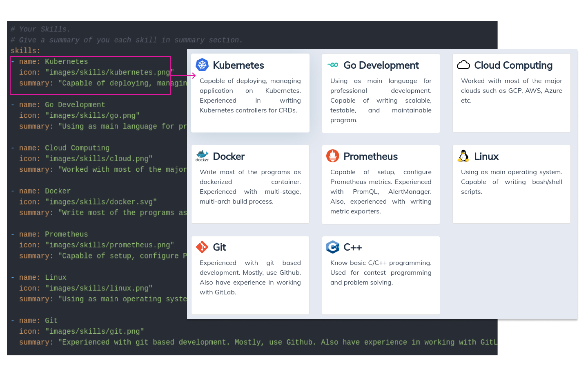
Task: Select the Go Development card title
Action: pyautogui.click(x=381, y=65)
